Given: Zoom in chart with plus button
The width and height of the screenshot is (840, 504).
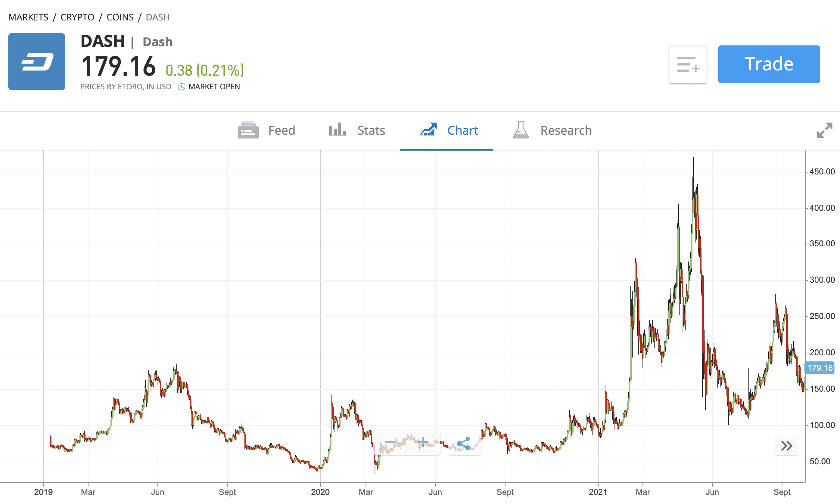Looking at the screenshot, I should [x=423, y=443].
